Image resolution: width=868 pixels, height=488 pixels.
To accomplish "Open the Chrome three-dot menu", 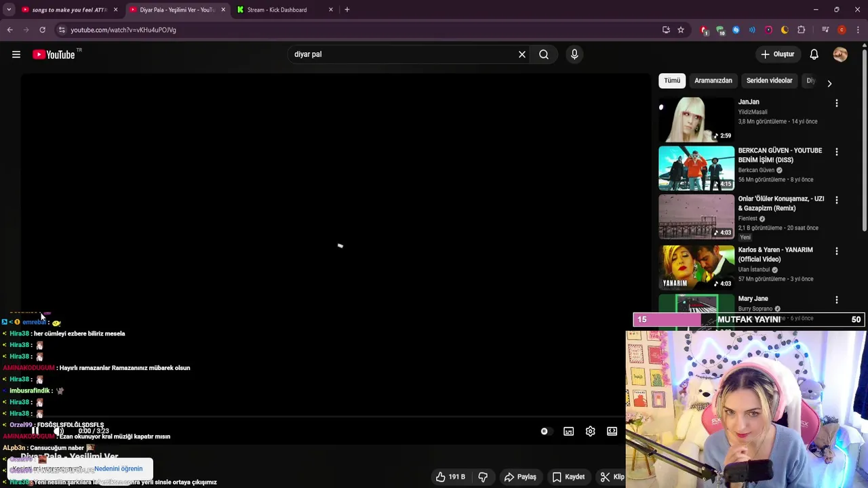I will click(859, 30).
